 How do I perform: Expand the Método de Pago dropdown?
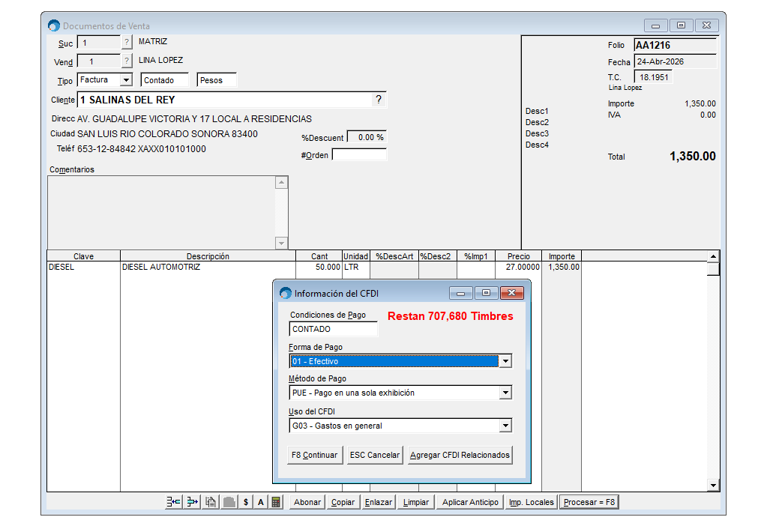pyautogui.click(x=506, y=393)
